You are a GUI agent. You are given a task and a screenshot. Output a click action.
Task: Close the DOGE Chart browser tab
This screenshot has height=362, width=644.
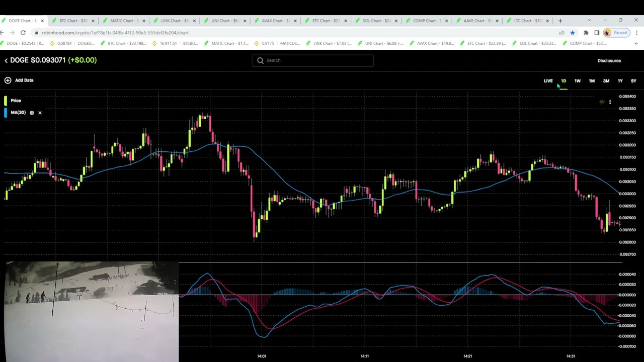pos(42,21)
